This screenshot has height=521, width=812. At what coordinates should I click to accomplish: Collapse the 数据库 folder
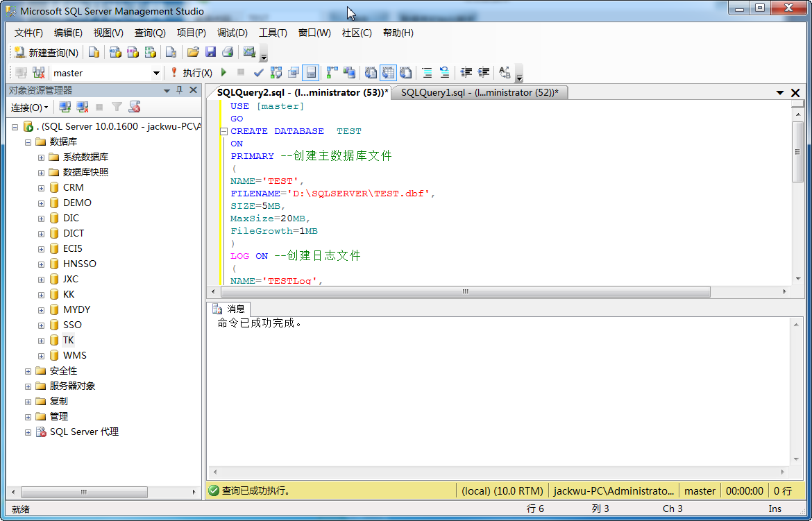tap(28, 142)
